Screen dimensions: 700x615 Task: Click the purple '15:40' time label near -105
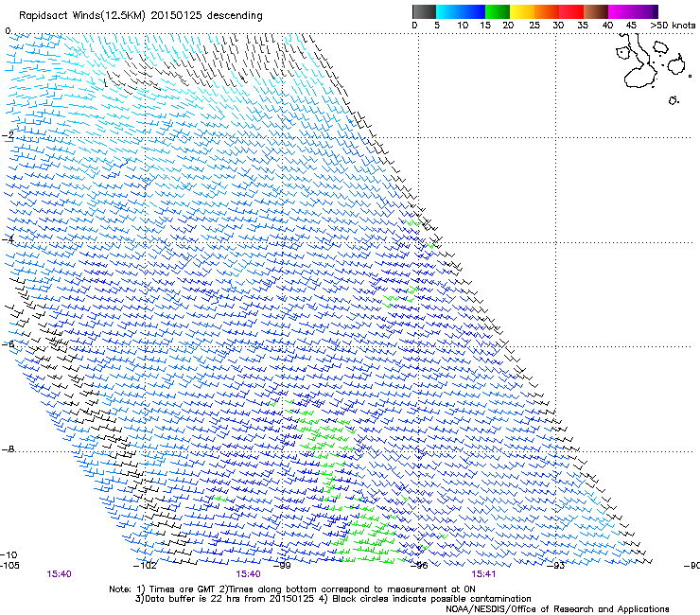pyautogui.click(x=59, y=574)
